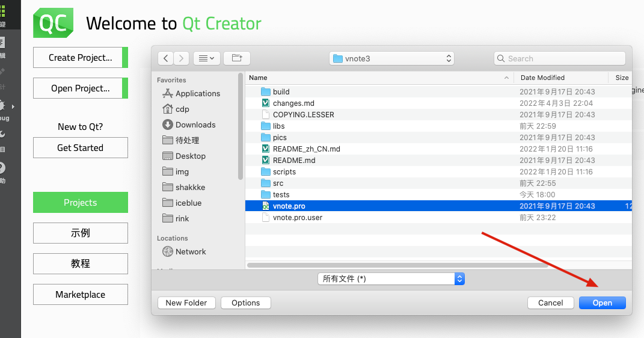Select the build folder
Screen dimensions: 644x338
point(438,91)
